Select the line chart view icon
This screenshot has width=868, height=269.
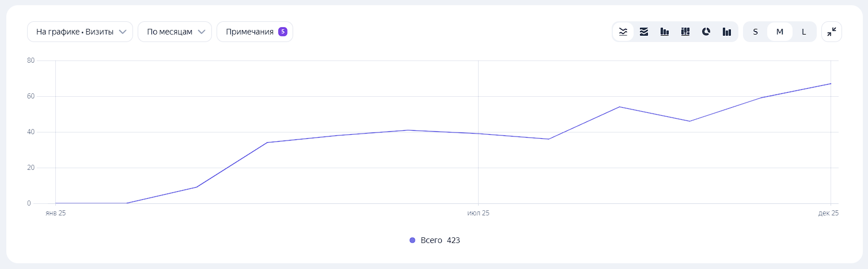point(623,32)
